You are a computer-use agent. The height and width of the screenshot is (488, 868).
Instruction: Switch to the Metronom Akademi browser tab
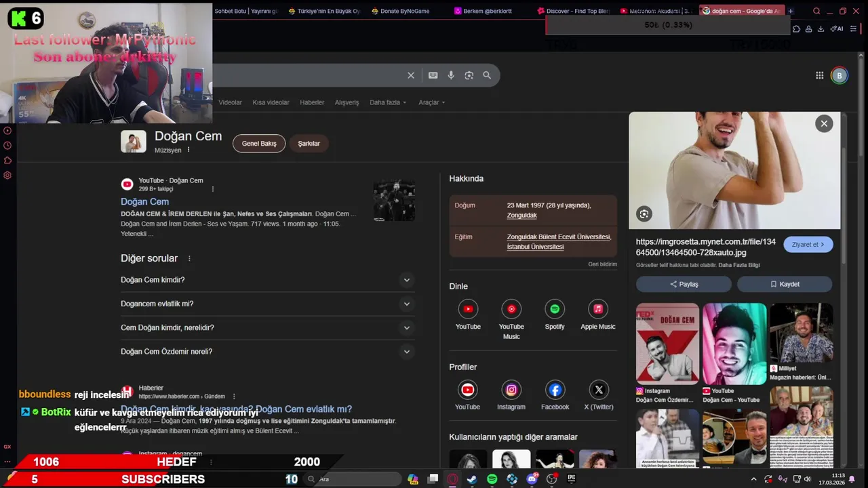click(657, 11)
